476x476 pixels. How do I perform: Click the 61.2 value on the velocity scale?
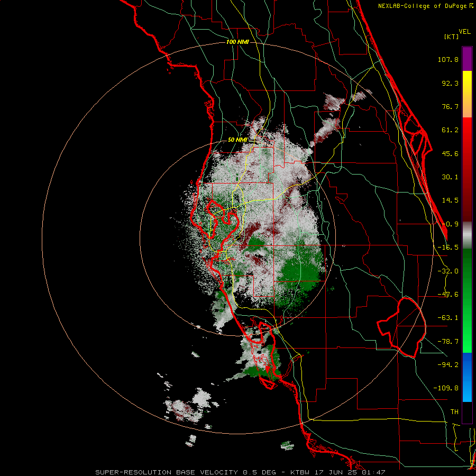(x=450, y=130)
